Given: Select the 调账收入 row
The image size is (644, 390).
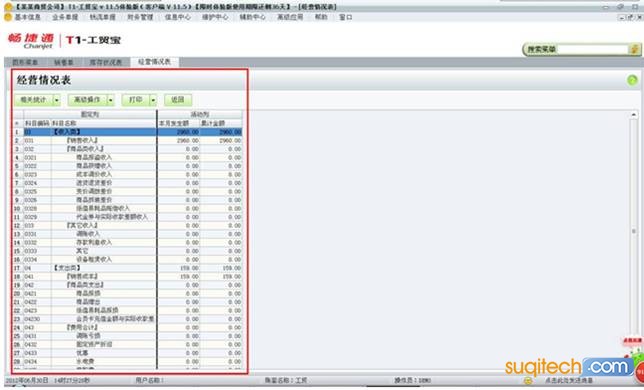Looking at the screenshot, I should [x=128, y=234].
